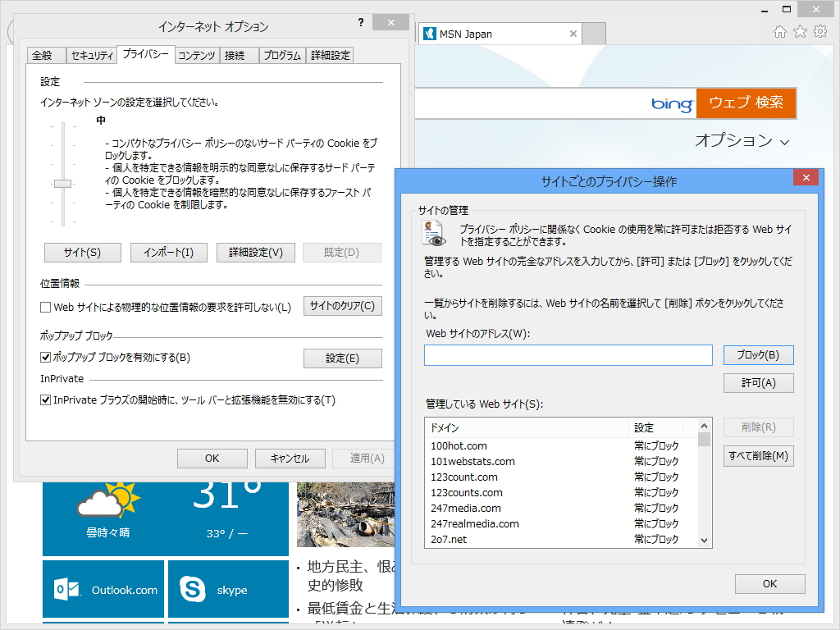Click the orange ウェブ 検索 button

pos(746,103)
